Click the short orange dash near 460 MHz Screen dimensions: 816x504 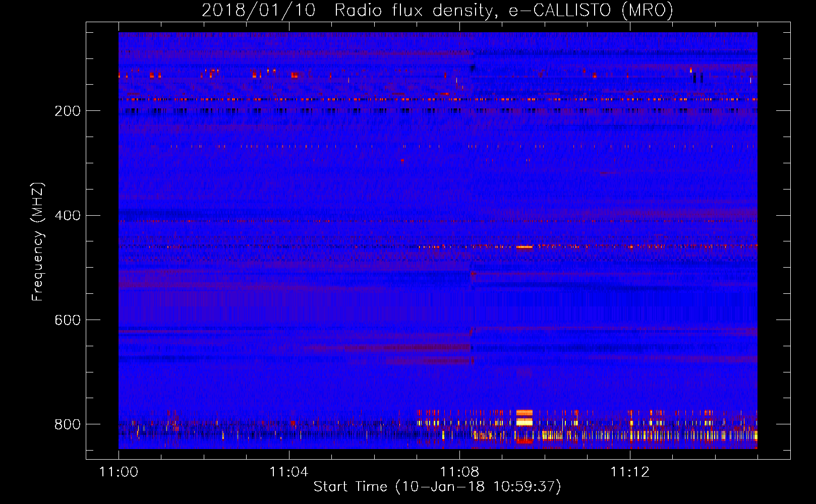pyautogui.click(x=524, y=247)
